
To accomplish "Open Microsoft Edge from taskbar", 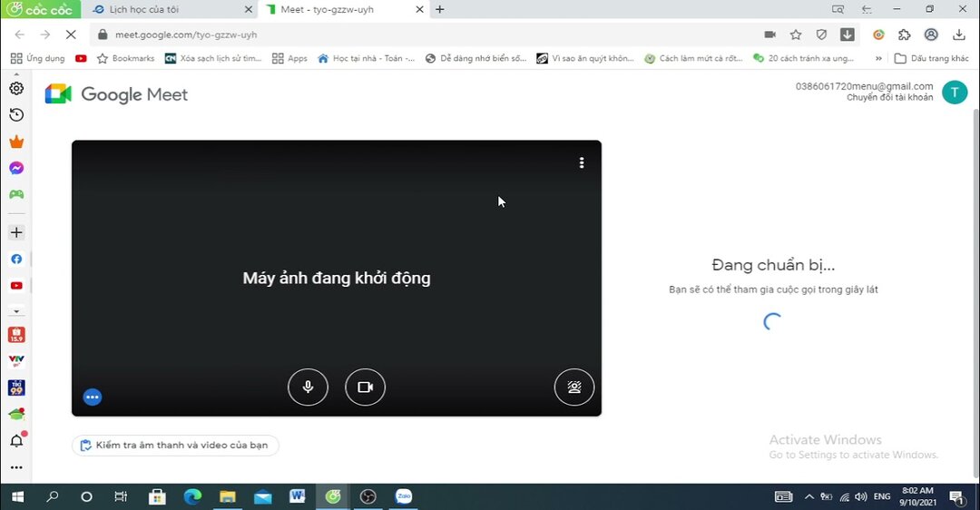I will tap(192, 497).
